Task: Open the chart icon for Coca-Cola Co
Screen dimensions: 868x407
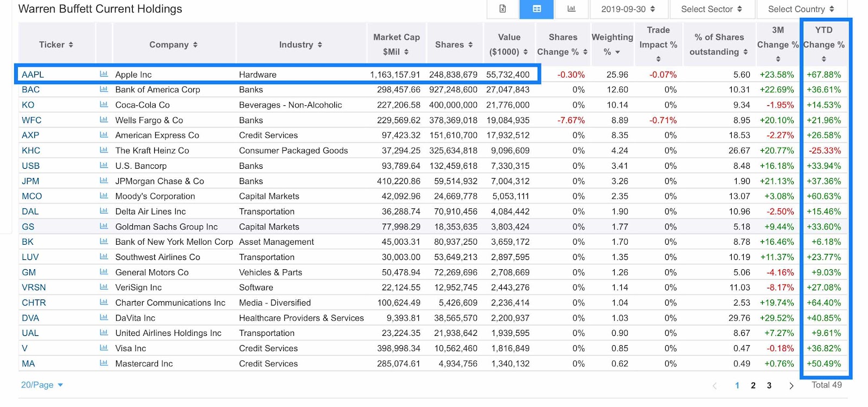Action: click(104, 105)
